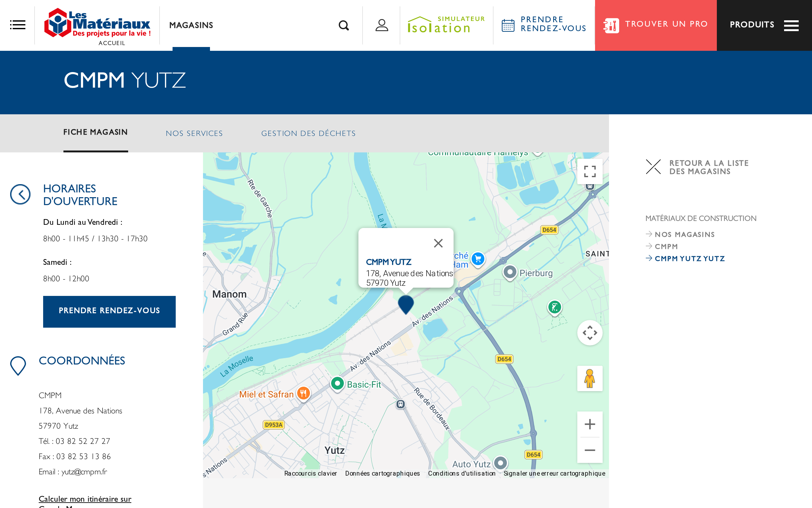The height and width of the screenshot is (508, 812).
Task: Switch to the Nos Services tab
Action: [194, 133]
